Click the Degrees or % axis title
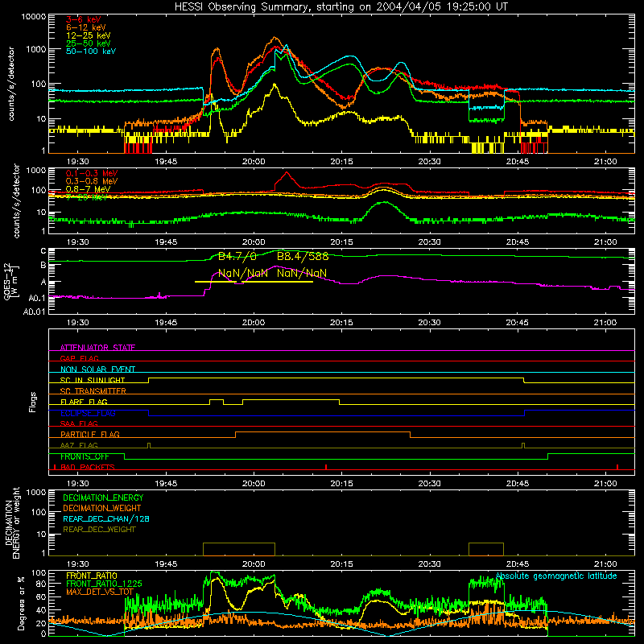 [x=21, y=603]
